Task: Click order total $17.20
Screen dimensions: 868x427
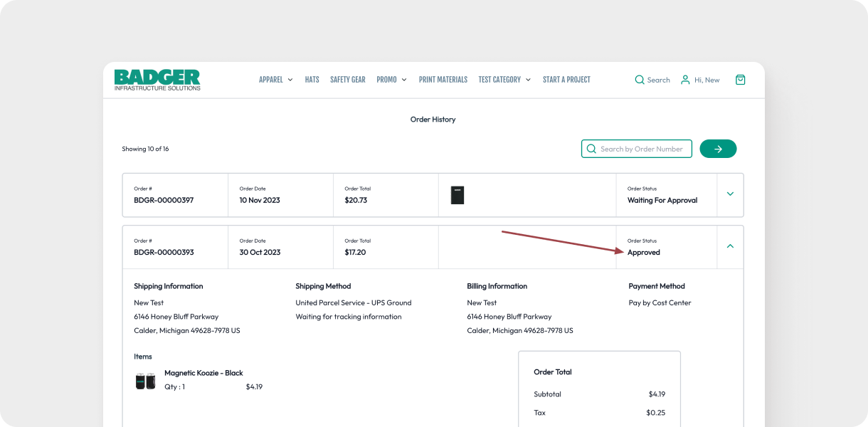Action: pos(355,252)
